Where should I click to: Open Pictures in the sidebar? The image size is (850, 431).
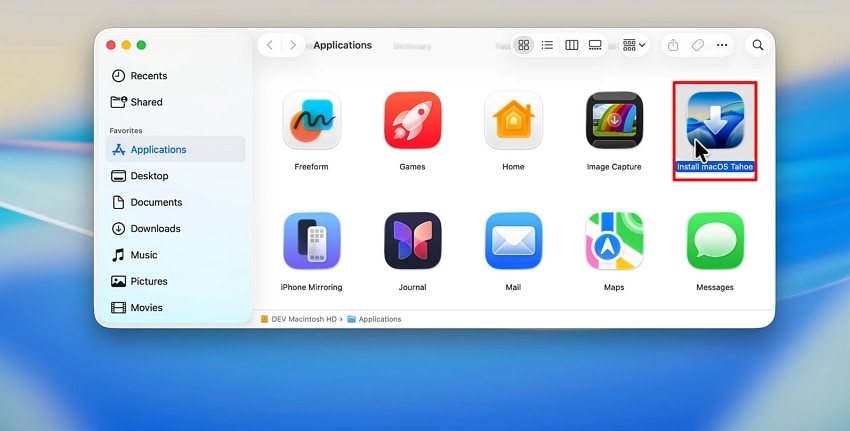pyautogui.click(x=175, y=281)
